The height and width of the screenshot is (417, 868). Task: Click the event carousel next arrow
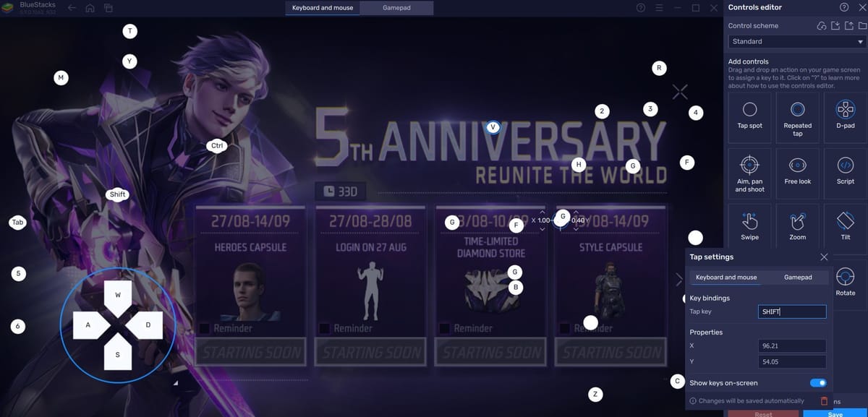click(678, 278)
